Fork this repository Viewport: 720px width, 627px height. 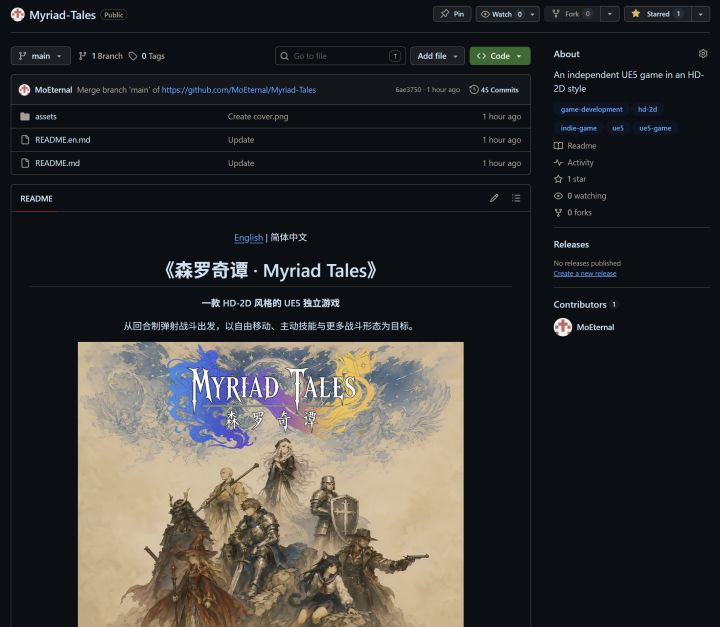pos(572,14)
